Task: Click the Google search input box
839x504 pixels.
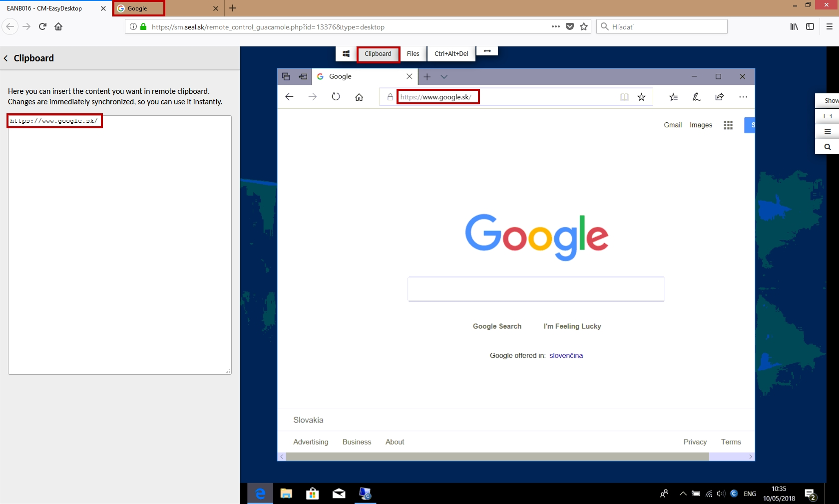Action: [536, 289]
